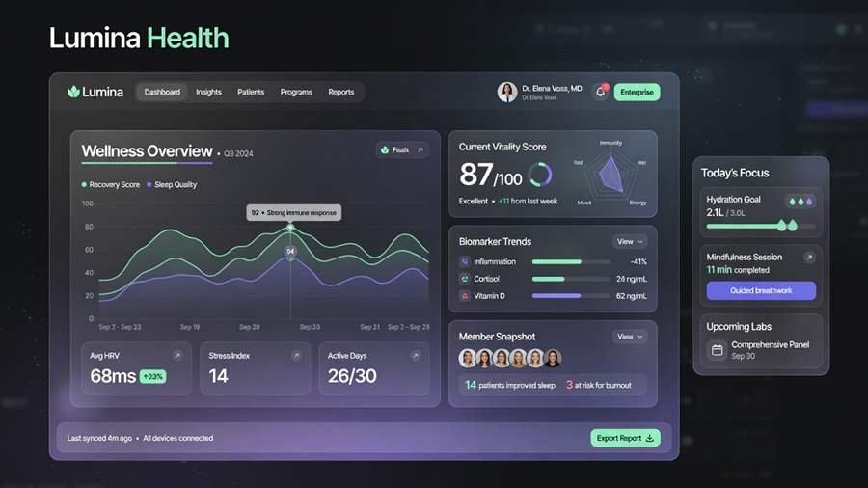Open the Programs tab
Viewport: 868px width, 488px height.
coord(296,92)
